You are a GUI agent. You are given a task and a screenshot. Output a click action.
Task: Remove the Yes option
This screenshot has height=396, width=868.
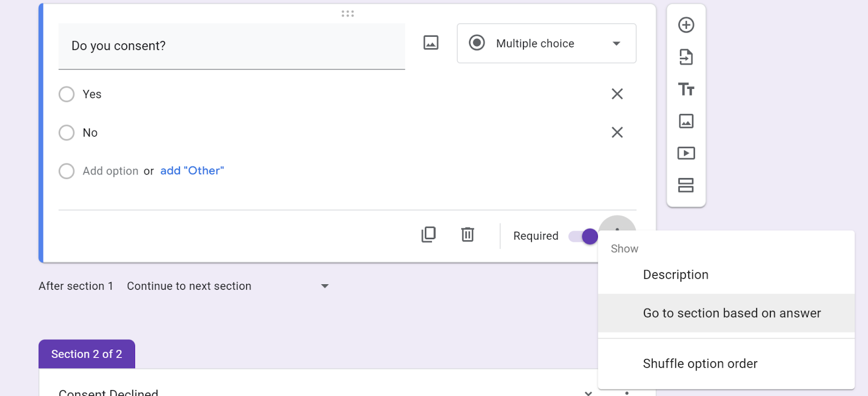click(x=617, y=94)
